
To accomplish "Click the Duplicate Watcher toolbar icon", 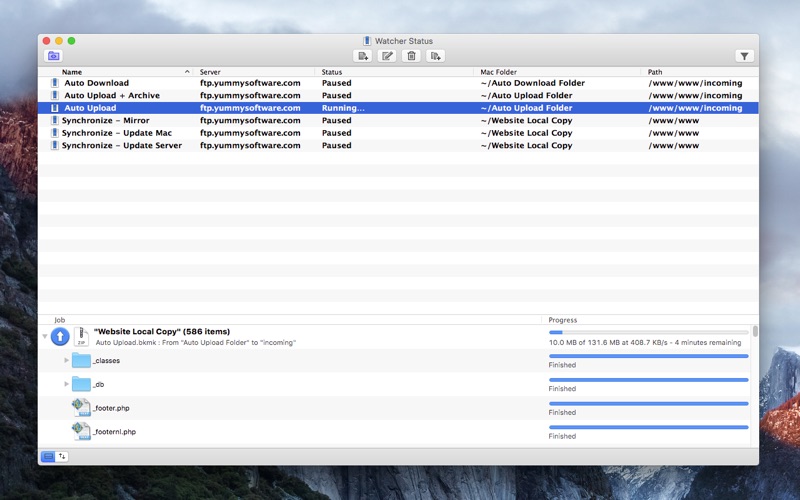I will pos(435,56).
